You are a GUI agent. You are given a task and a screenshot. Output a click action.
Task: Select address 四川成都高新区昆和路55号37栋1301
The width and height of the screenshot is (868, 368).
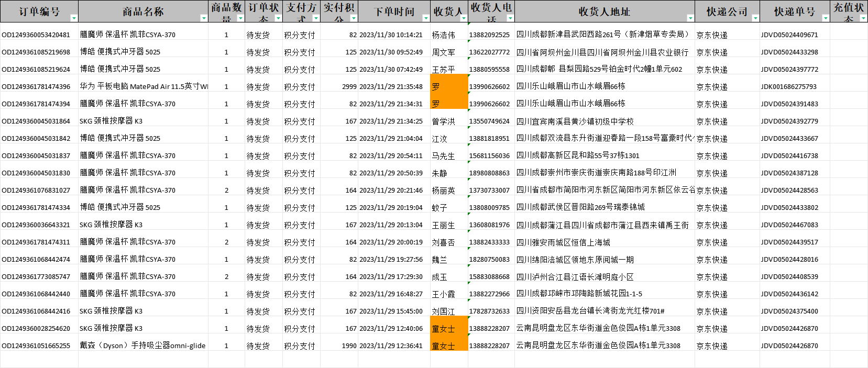pos(578,155)
